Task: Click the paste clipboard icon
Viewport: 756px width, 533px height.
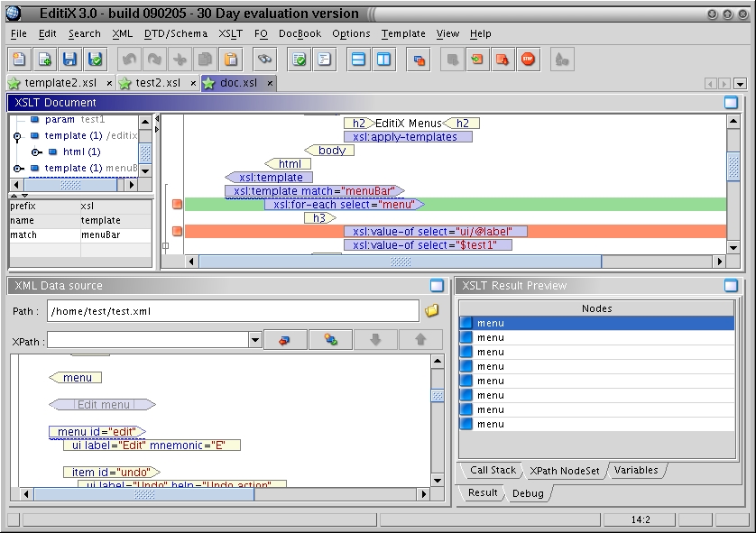Action: click(231, 60)
